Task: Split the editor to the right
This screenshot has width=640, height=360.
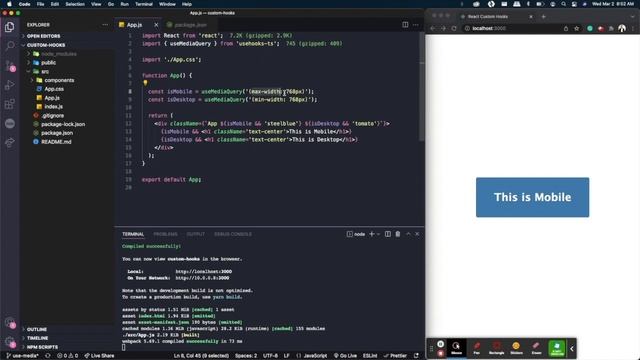Action: click(x=405, y=25)
